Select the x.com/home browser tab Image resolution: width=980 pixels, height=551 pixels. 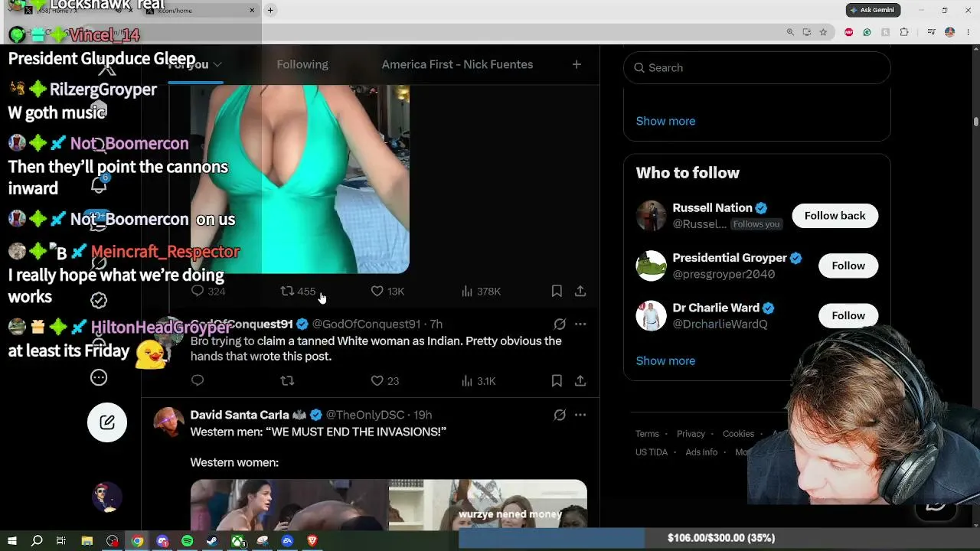click(201, 11)
